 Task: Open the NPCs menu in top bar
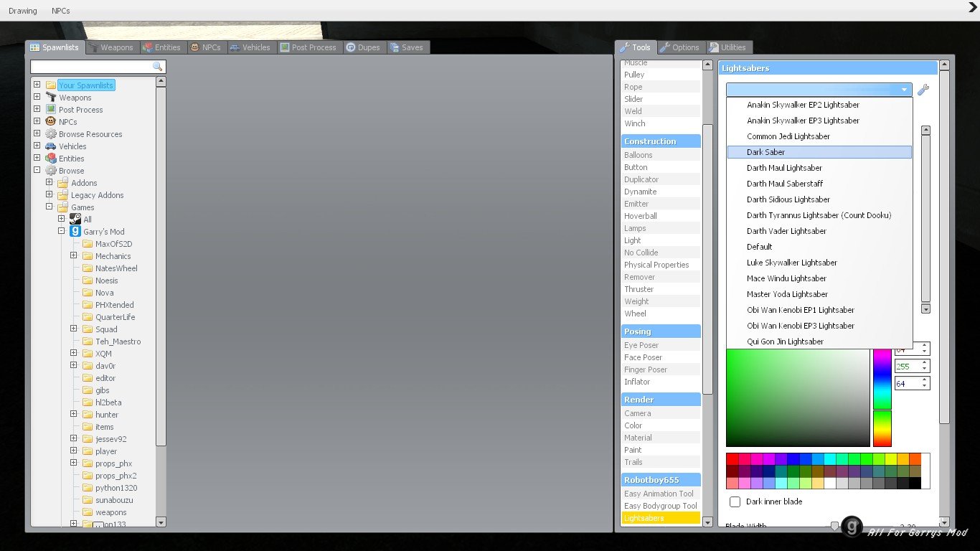[61, 11]
